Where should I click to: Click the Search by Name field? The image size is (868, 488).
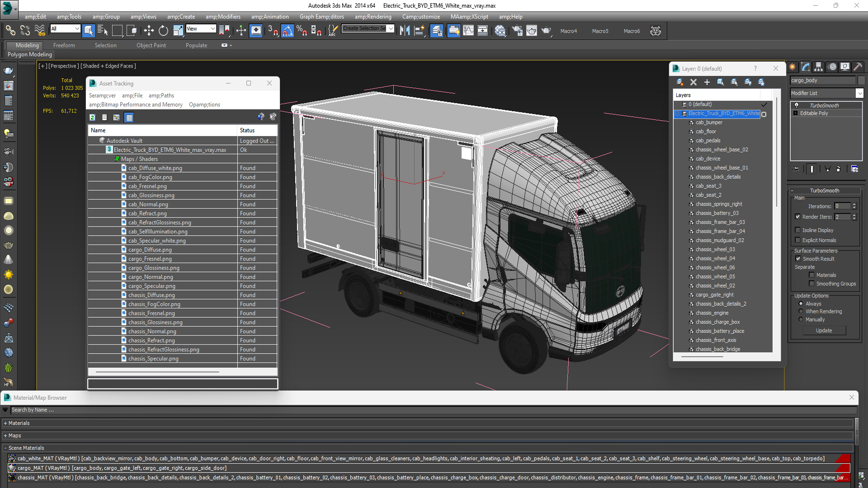coord(433,410)
